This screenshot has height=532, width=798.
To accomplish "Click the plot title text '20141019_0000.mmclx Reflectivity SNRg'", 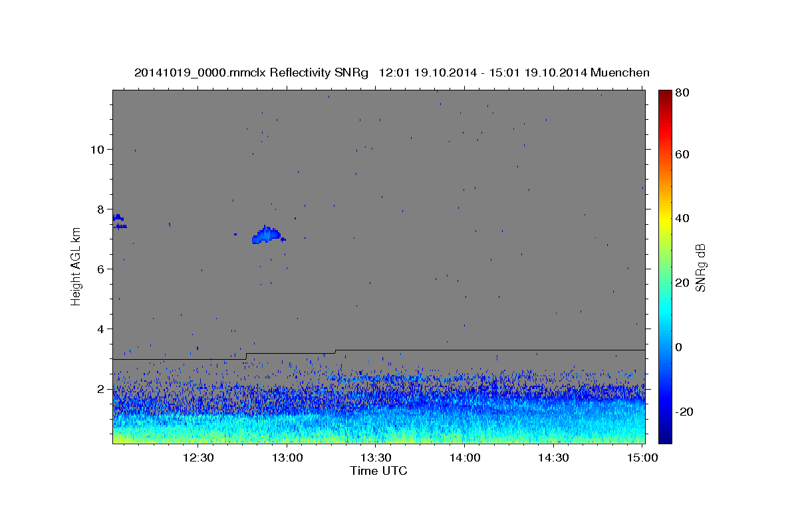I will click(x=251, y=72).
